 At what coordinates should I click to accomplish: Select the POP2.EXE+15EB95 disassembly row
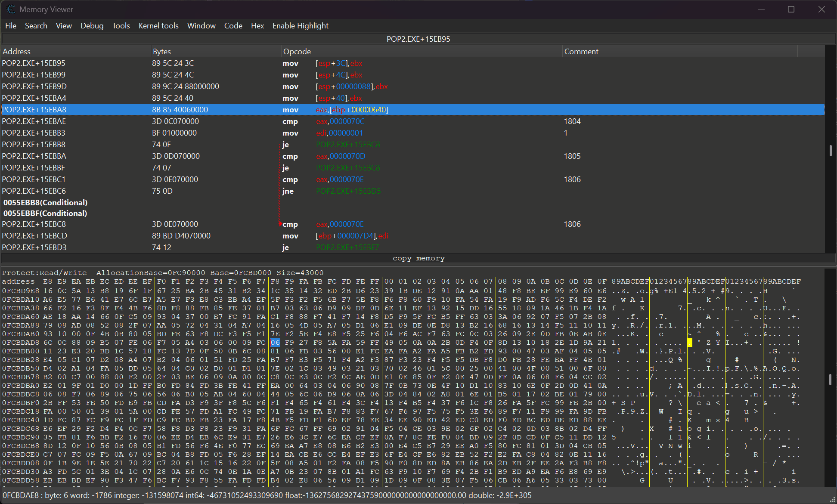point(413,63)
